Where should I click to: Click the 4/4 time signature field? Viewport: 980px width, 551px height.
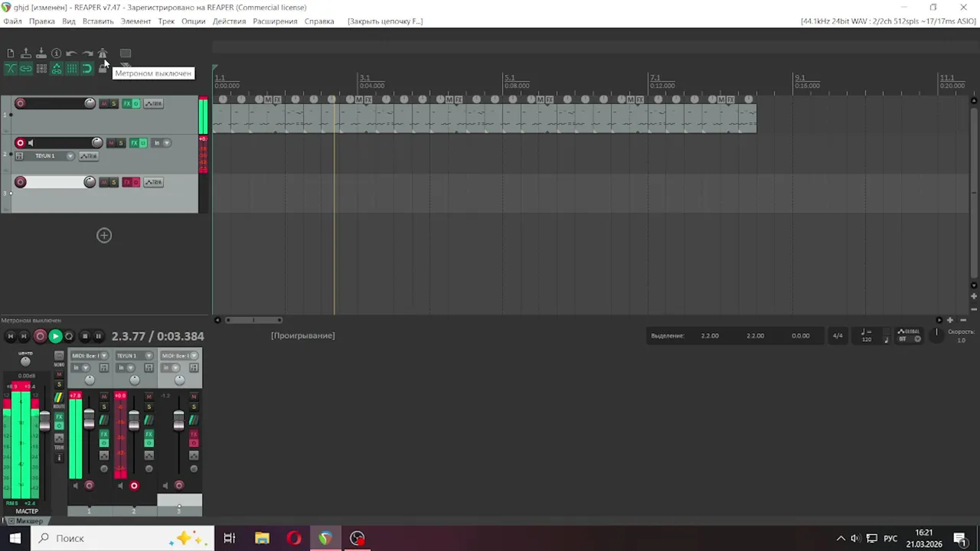point(838,336)
